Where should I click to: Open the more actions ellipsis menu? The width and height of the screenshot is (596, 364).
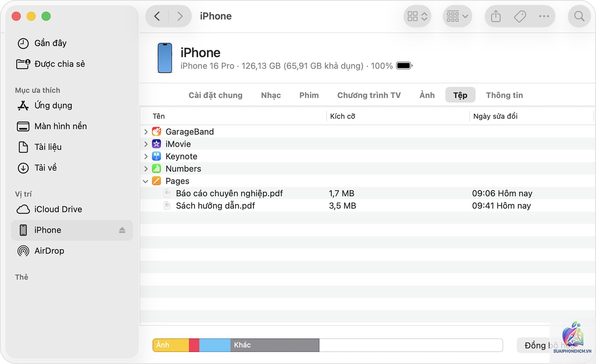[x=544, y=16]
